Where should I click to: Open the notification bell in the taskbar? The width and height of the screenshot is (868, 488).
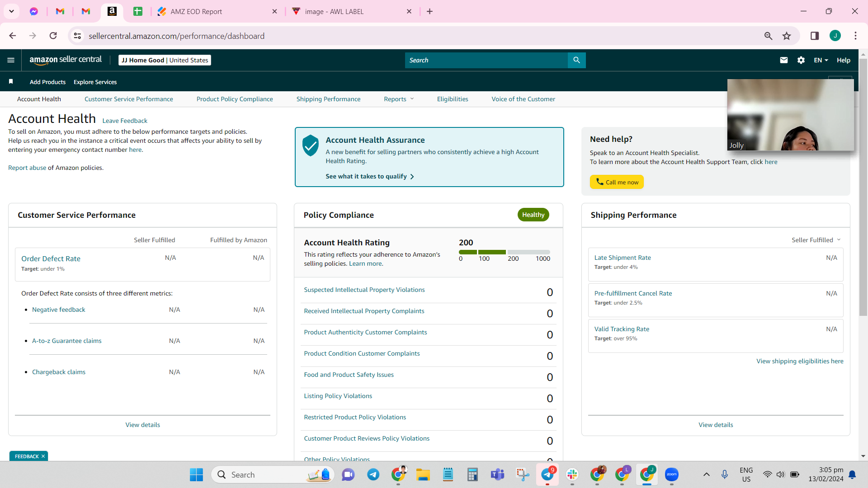click(x=852, y=474)
